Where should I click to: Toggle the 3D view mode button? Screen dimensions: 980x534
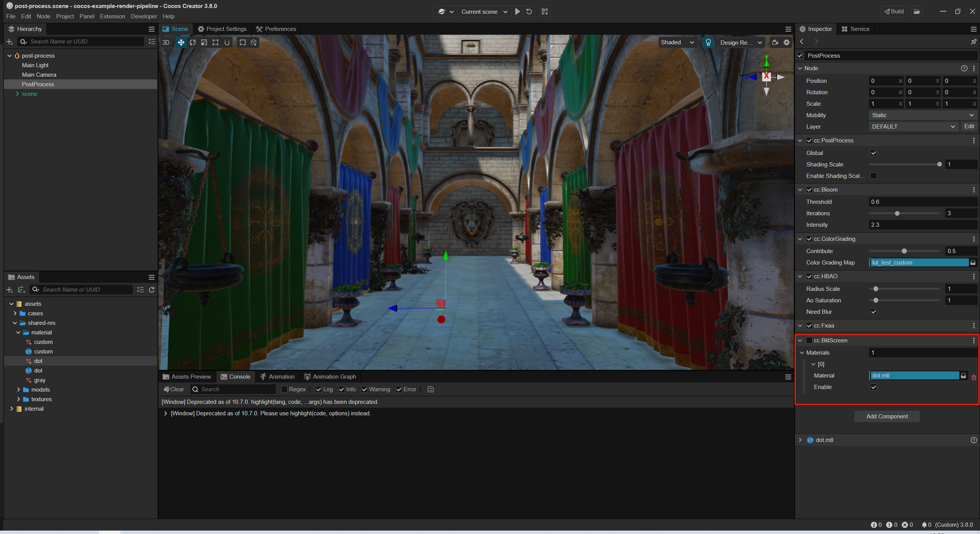[166, 43]
